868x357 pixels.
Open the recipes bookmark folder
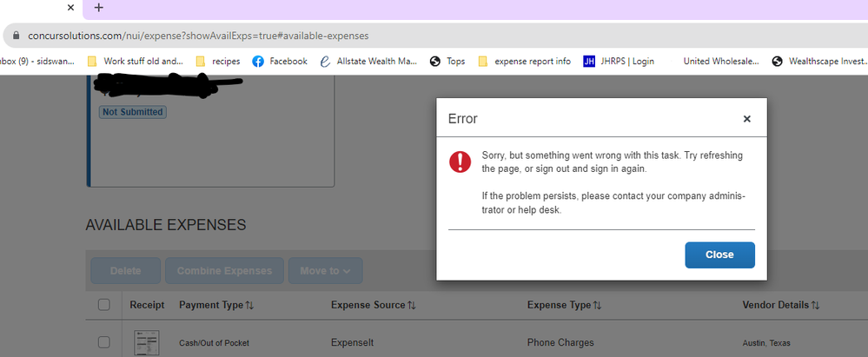pyautogui.click(x=218, y=62)
